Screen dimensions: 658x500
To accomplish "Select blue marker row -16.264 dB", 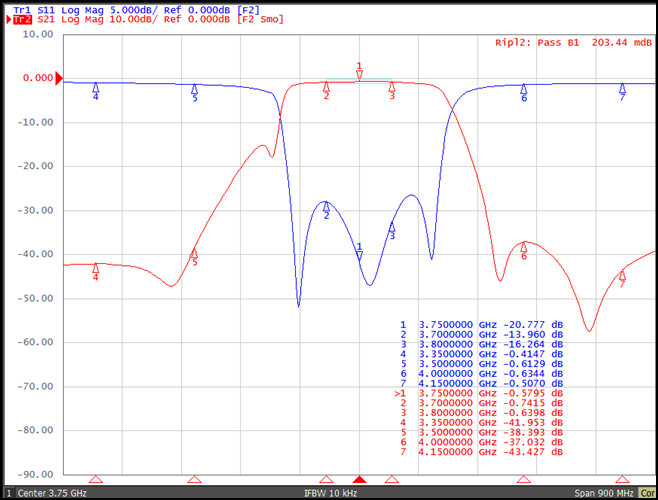I will pyautogui.click(x=481, y=344).
